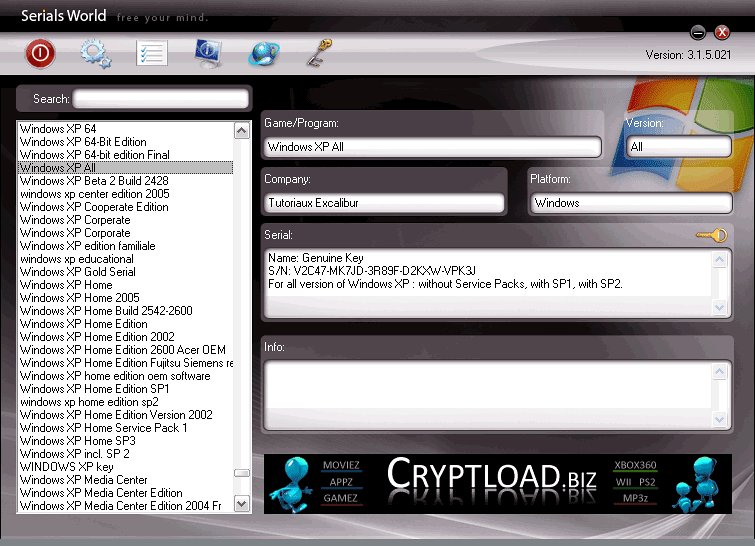Select 'Windows XP Home Edition Version 2002'
This screenshot has width=755, height=546.
point(126,415)
